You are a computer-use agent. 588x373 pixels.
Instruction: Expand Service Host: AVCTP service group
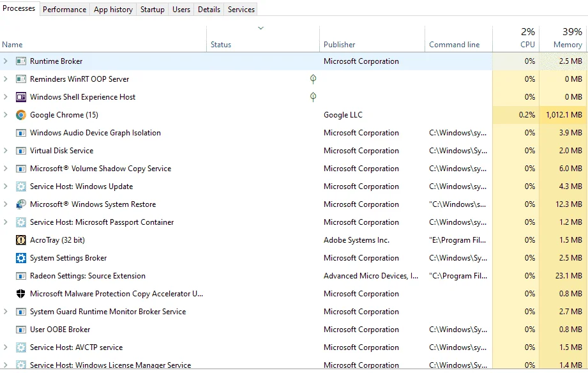(5, 347)
